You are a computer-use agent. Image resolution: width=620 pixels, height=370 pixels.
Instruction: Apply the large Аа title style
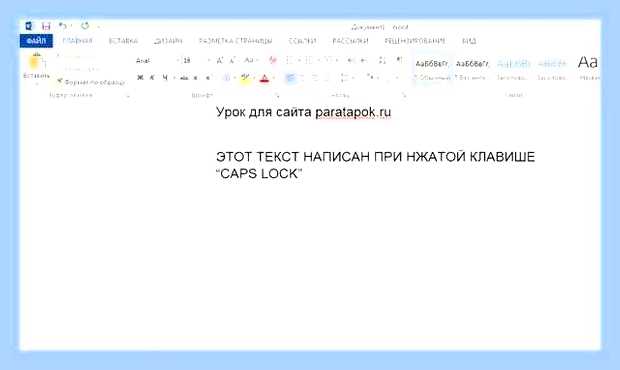(588, 69)
